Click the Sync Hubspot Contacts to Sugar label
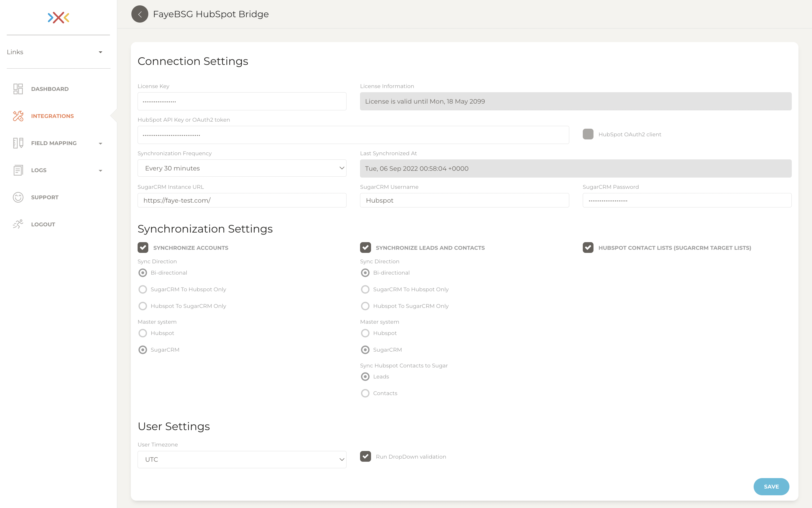The height and width of the screenshot is (508, 812). click(404, 365)
